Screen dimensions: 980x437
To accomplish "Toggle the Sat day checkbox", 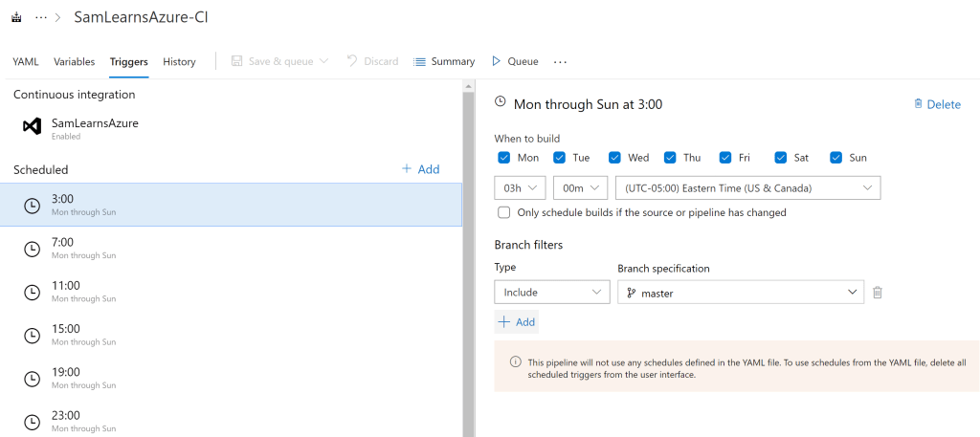I will (x=781, y=158).
